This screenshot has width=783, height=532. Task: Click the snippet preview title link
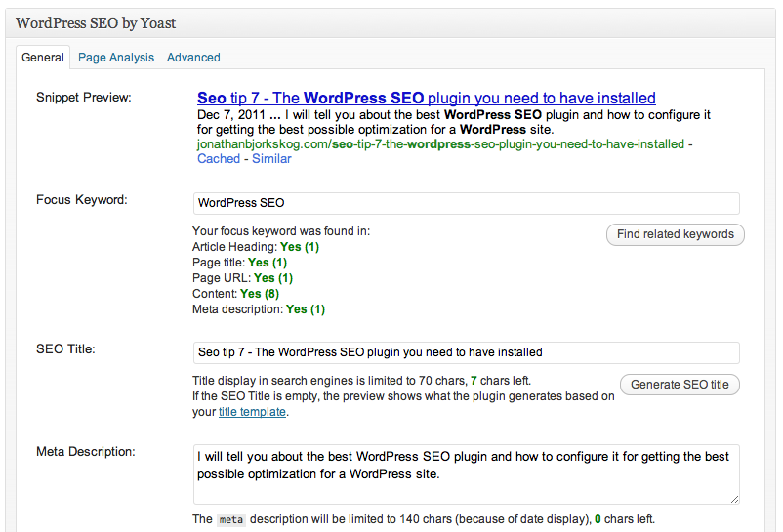pos(426,98)
